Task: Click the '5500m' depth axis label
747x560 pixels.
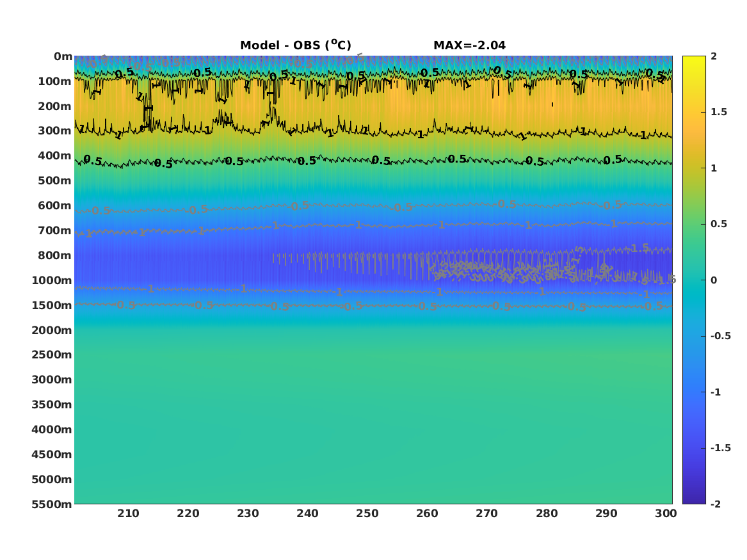Action: point(52,504)
